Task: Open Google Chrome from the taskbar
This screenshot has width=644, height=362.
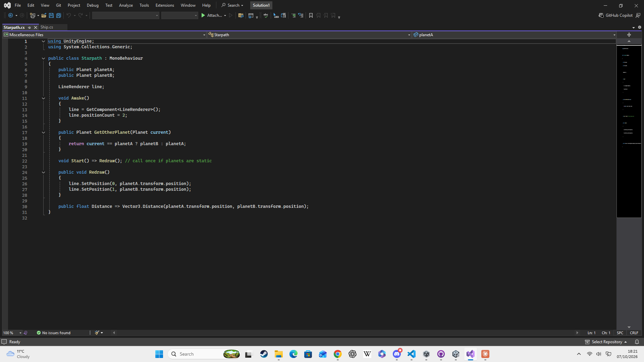Action: [338, 354]
